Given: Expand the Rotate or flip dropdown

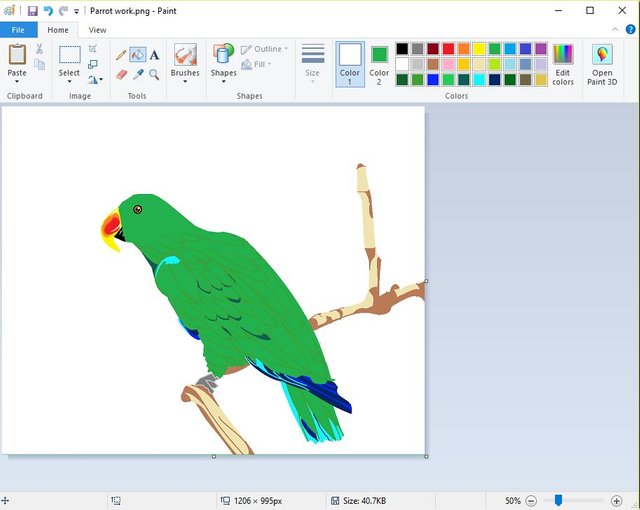Looking at the screenshot, I should pos(96,80).
